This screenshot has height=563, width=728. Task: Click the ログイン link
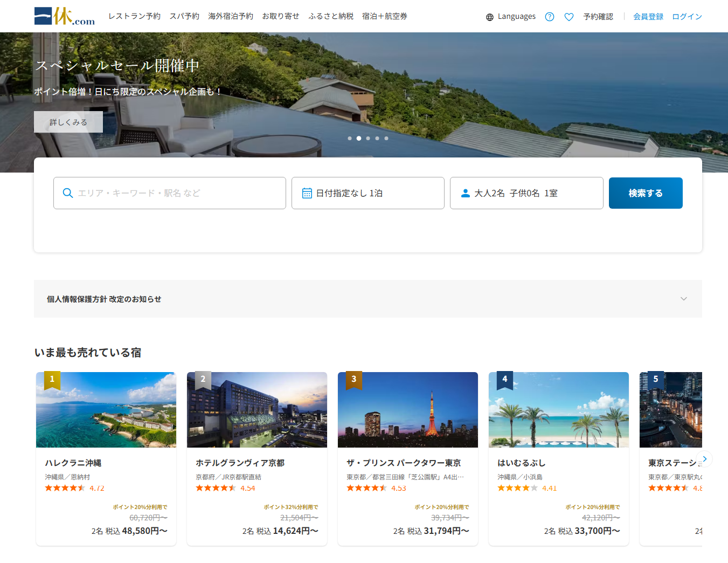(x=687, y=17)
